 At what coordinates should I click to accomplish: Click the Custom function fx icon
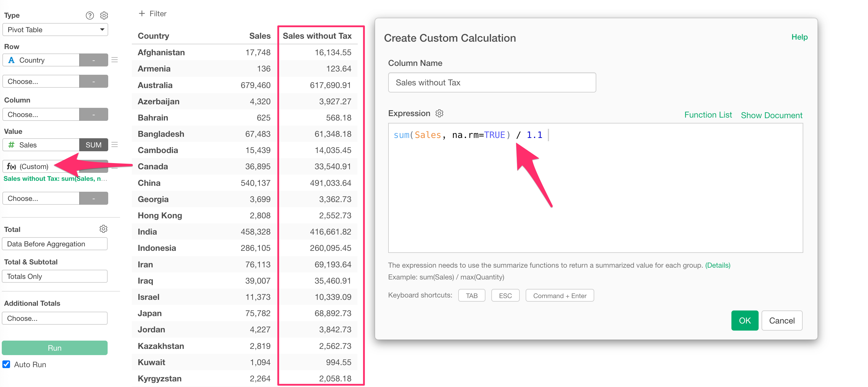(x=11, y=166)
